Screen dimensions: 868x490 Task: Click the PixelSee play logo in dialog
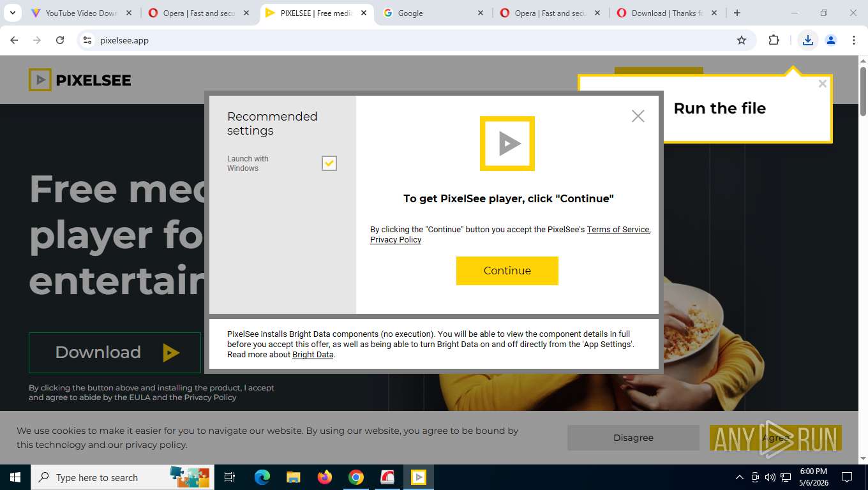click(507, 144)
